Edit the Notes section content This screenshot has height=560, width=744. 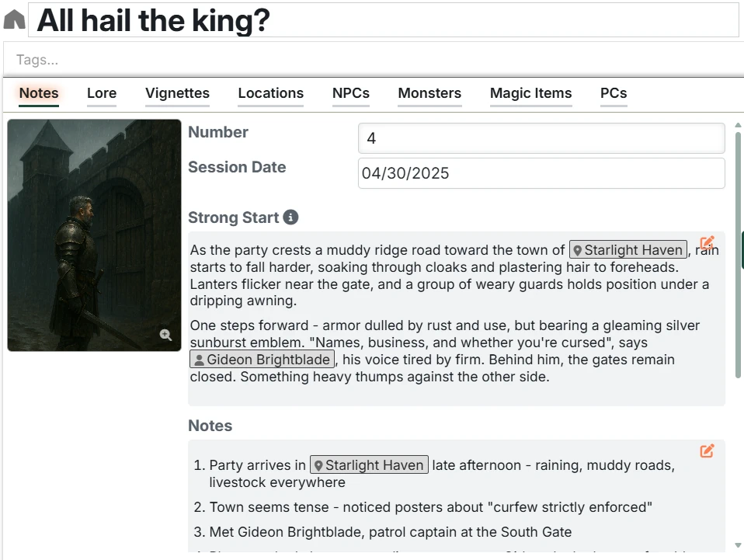[x=707, y=450]
